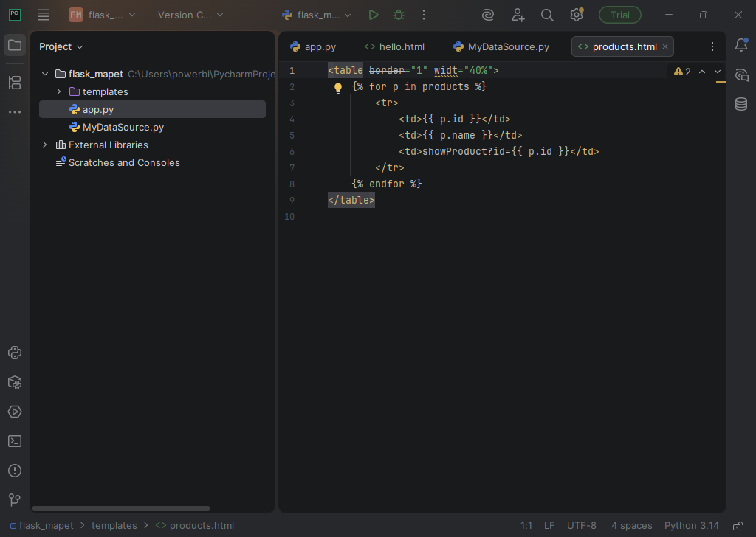Open the Python Packages tool window
The image size is (756, 537).
click(x=15, y=382)
